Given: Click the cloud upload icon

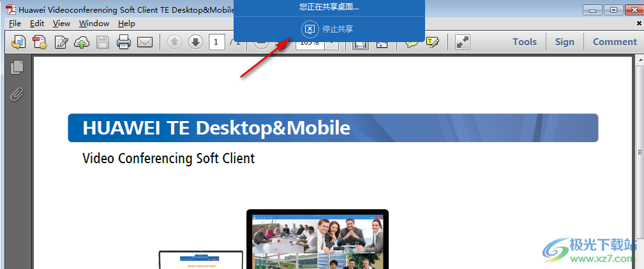Looking at the screenshot, I should [82, 42].
